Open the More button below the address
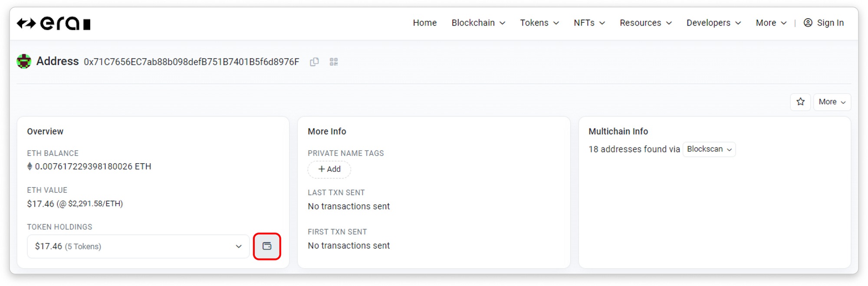 pyautogui.click(x=832, y=102)
